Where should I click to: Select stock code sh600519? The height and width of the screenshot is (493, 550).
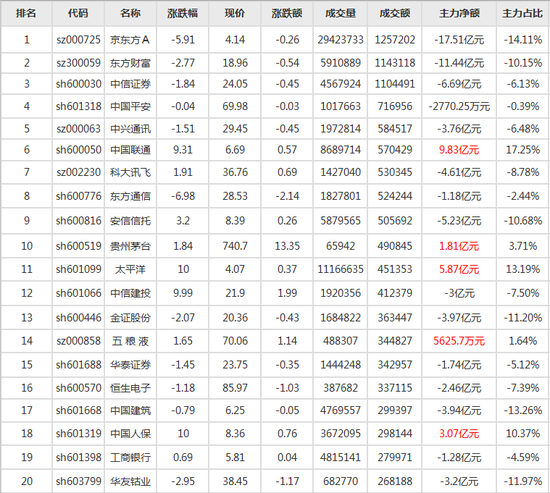[78, 246]
